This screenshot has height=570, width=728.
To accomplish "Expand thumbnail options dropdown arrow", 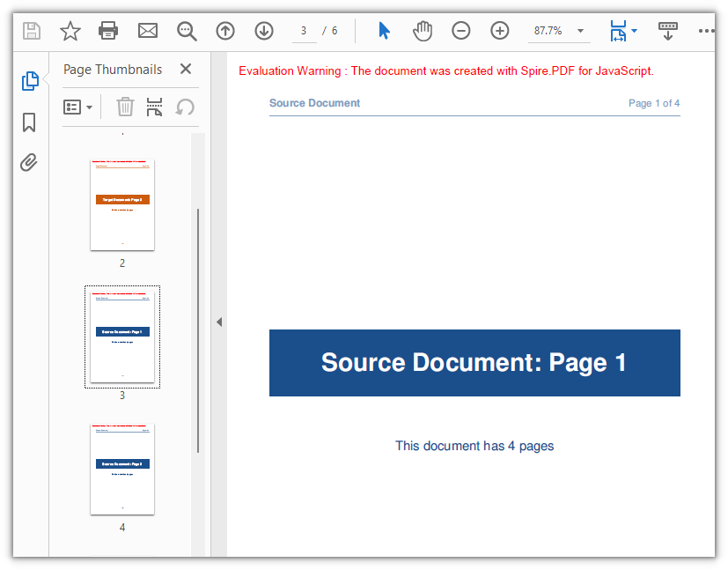I will 89,107.
